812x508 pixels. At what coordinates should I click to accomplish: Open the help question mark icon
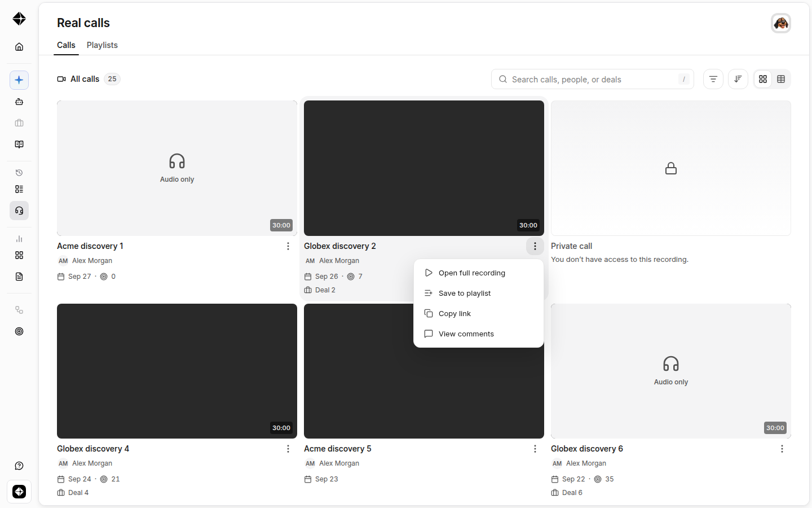click(x=19, y=466)
